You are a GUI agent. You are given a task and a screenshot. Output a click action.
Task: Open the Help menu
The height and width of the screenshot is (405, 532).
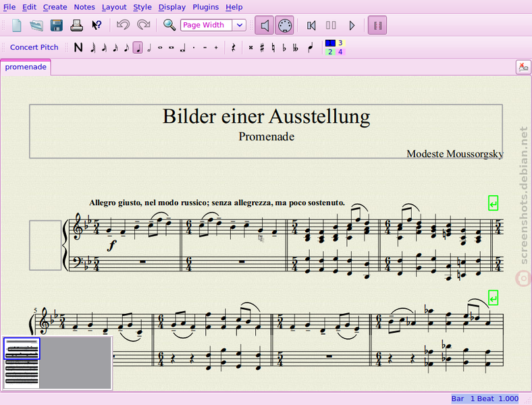coord(234,7)
